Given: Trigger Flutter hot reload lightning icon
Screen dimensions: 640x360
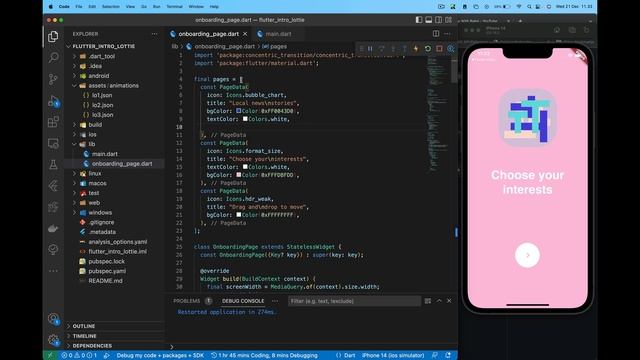Looking at the screenshot, I should coord(416,49).
